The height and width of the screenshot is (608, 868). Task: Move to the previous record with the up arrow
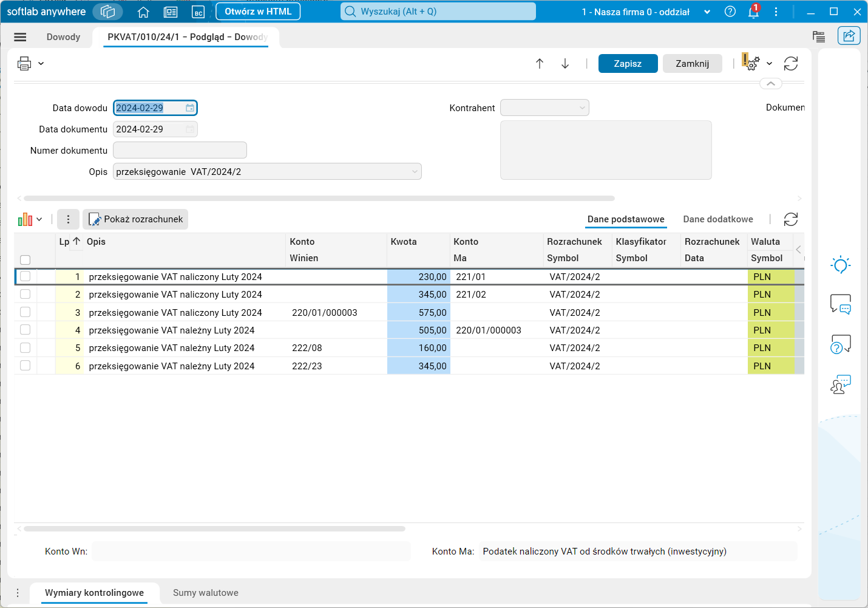(540, 64)
